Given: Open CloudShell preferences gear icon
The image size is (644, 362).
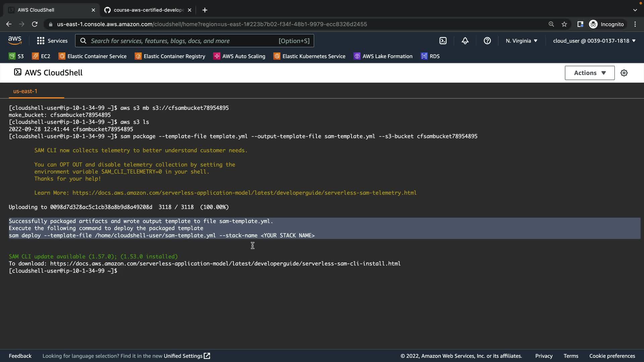Looking at the screenshot, I should [624, 73].
